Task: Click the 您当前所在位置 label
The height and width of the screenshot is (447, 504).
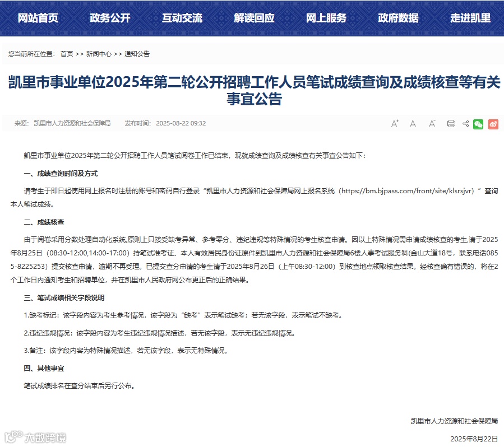Action: coord(31,54)
